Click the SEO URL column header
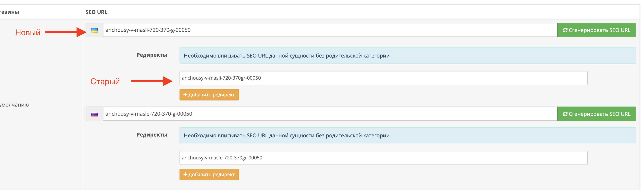 pyautogui.click(x=97, y=12)
